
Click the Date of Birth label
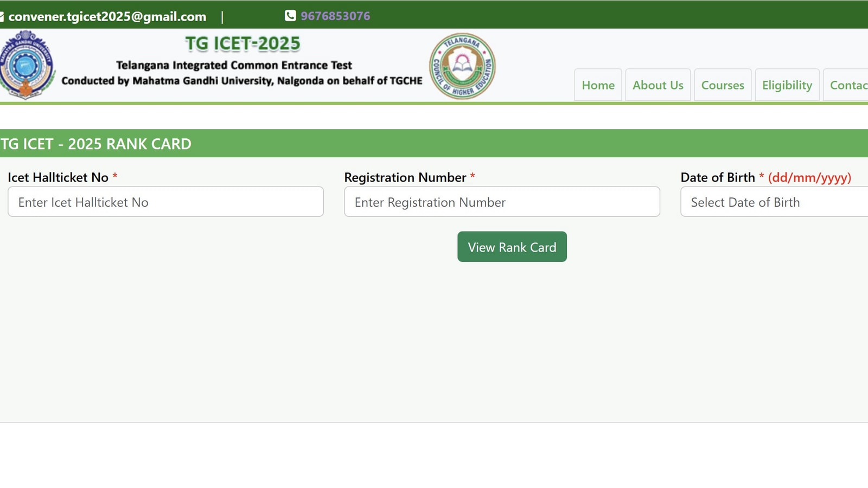[x=717, y=177]
